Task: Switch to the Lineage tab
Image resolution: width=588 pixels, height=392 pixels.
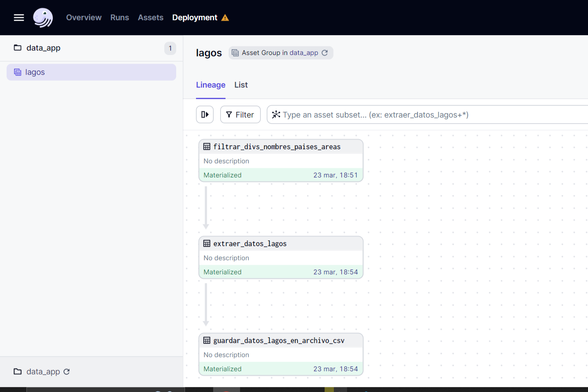Action: coord(211,85)
